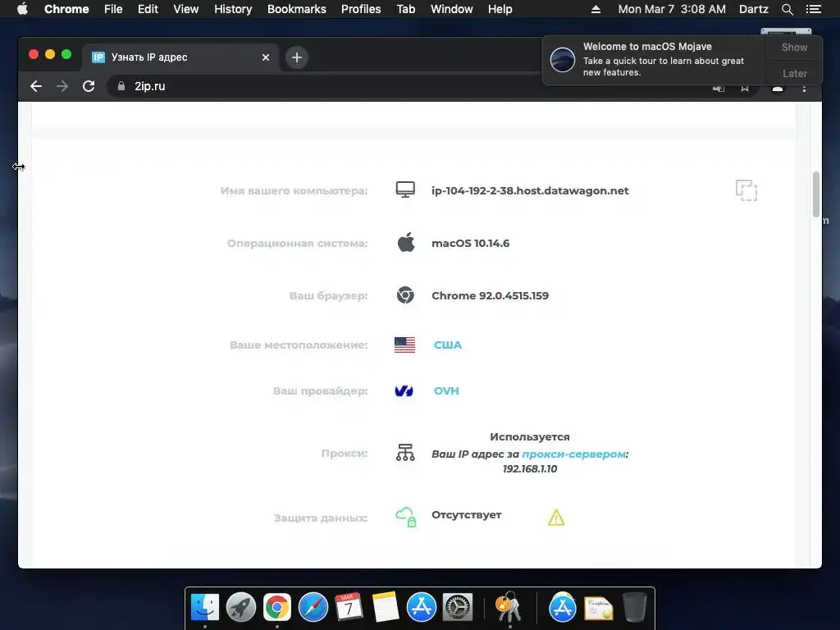Click the page vertical scrollbar thumb
This screenshot has width=840, height=630.
coord(816,194)
